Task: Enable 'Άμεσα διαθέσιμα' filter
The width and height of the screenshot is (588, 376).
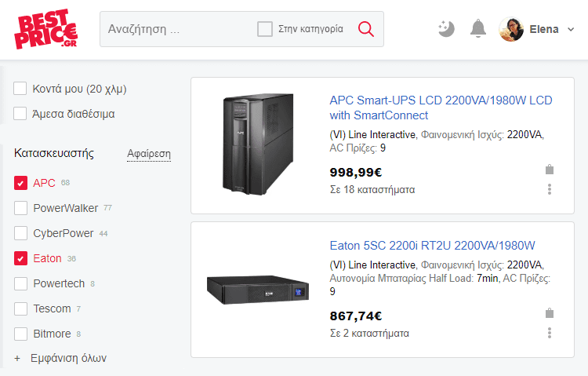Action: (20, 114)
